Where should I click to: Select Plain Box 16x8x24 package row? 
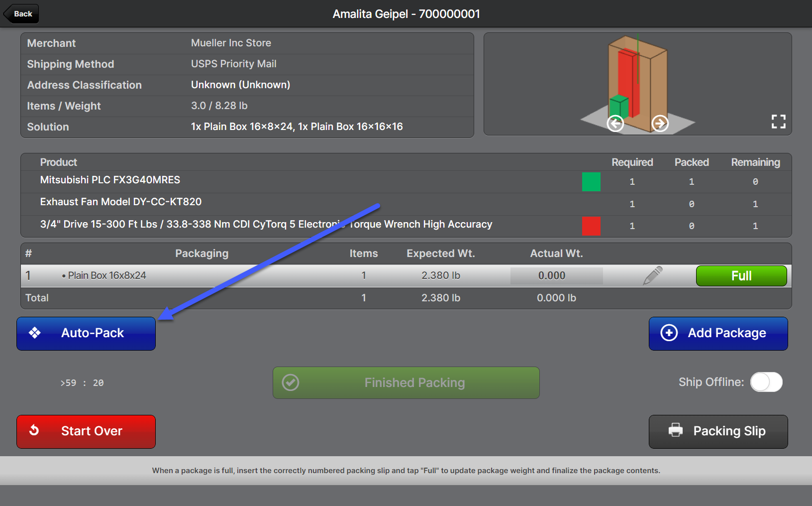click(x=107, y=276)
